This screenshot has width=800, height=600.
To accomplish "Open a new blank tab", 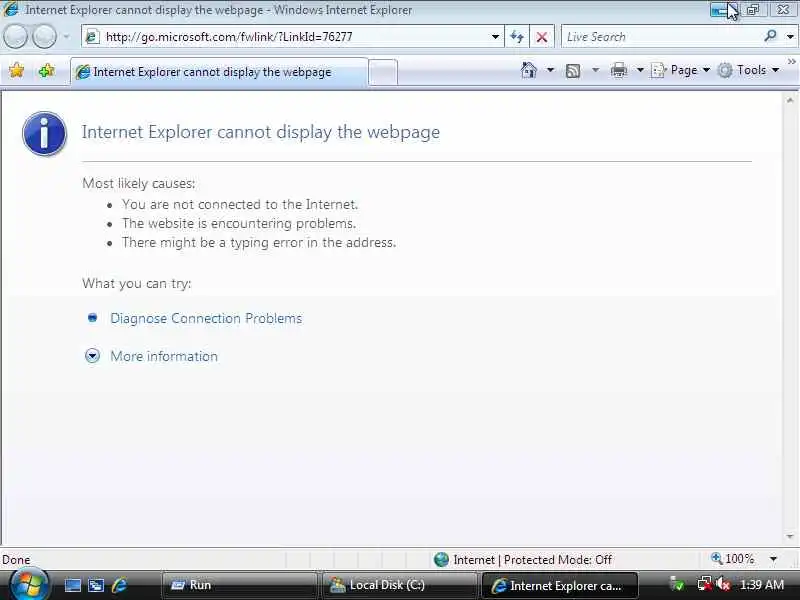I will click(x=383, y=72).
